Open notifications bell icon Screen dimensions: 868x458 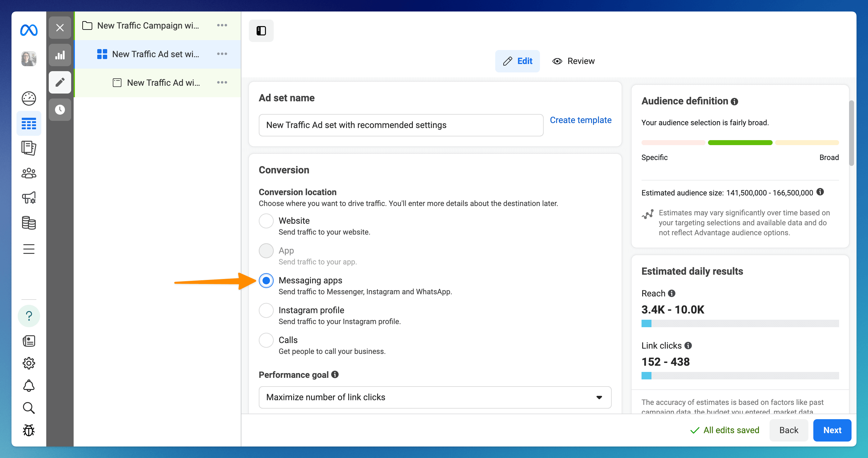(x=29, y=386)
